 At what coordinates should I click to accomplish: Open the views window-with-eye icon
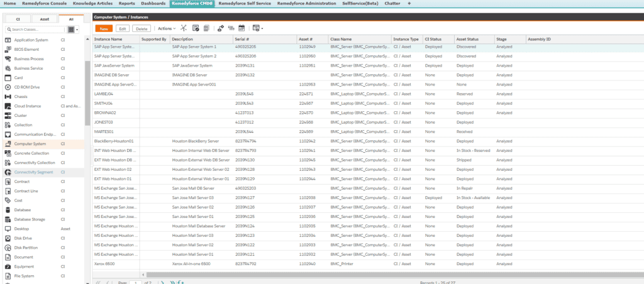tap(257, 28)
